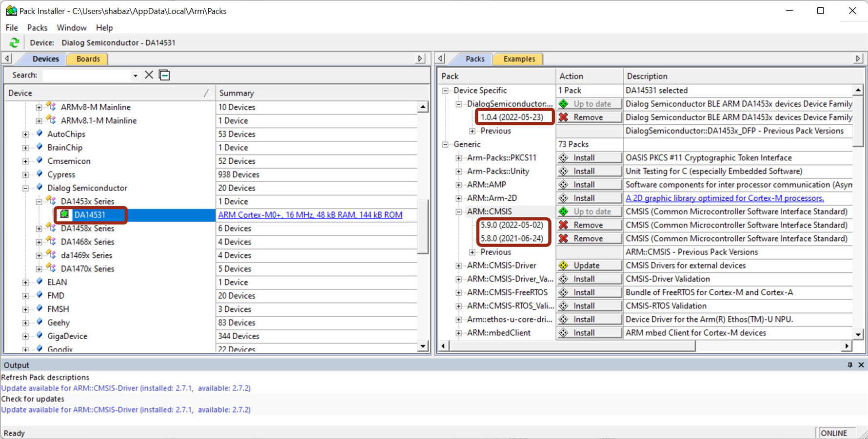Switch to the Examples tab
Screen dimensions: 868x439
pyautogui.click(x=519, y=59)
